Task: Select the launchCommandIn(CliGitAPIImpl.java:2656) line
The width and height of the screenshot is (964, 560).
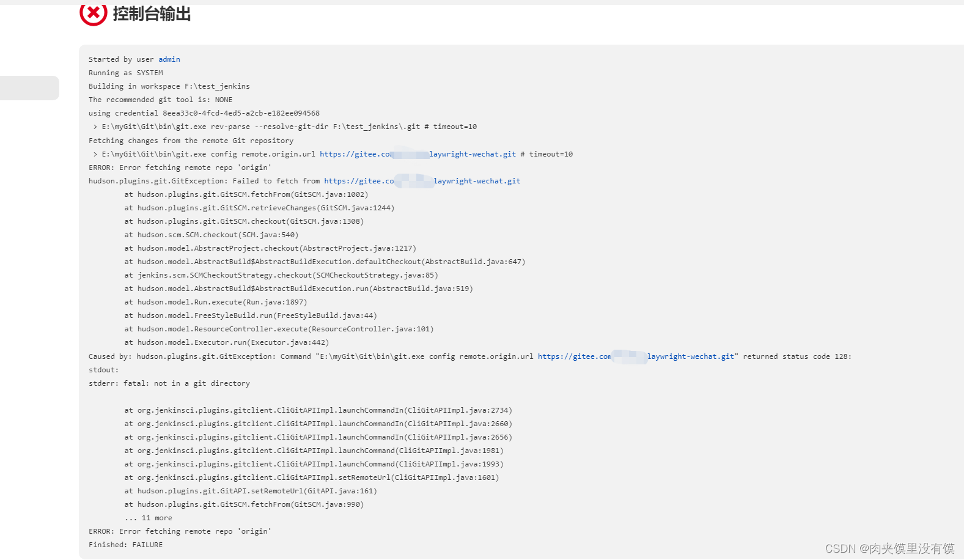Action: click(x=318, y=437)
